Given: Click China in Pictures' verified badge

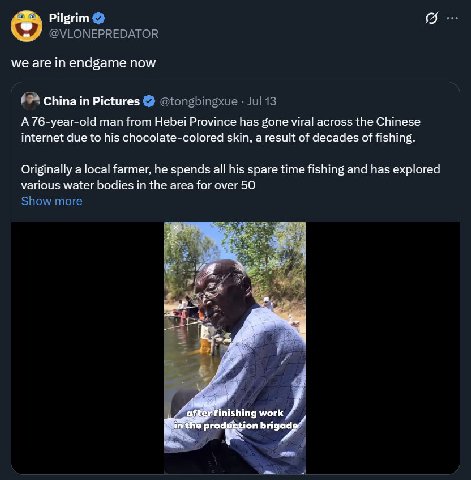Looking at the screenshot, I should 149,101.
